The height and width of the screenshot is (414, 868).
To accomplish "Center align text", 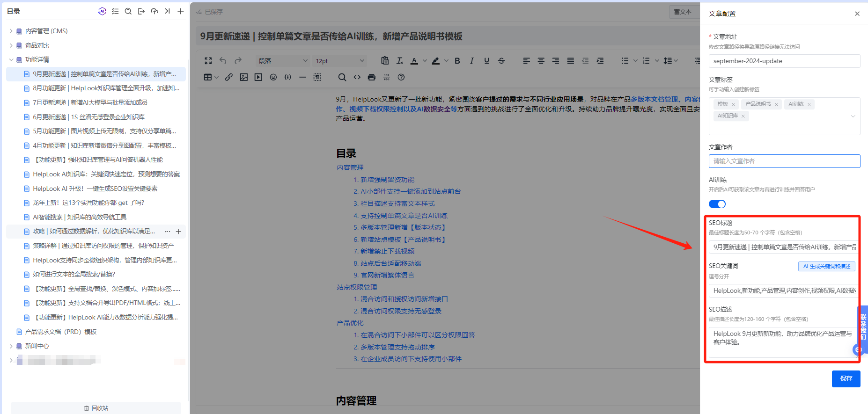I will [x=541, y=61].
